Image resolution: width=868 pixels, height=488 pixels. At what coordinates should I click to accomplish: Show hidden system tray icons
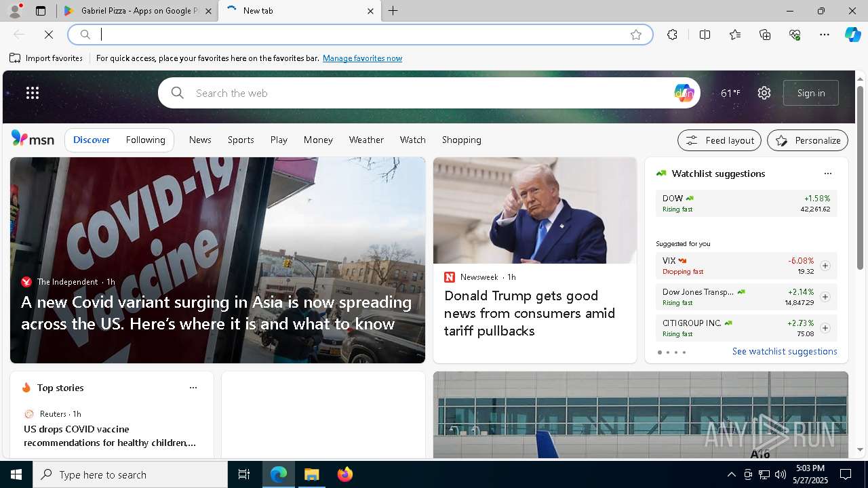732,474
